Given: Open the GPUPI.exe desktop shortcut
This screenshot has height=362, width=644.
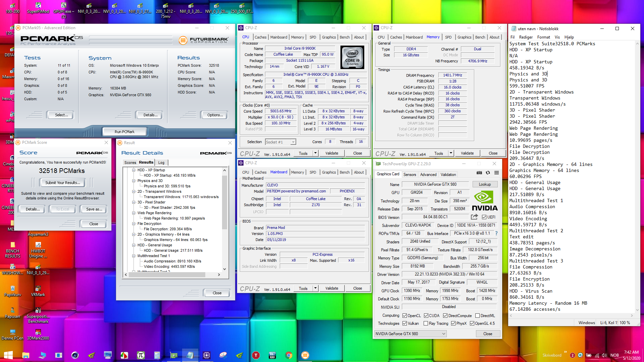Looking at the screenshot, I should coord(64,10).
